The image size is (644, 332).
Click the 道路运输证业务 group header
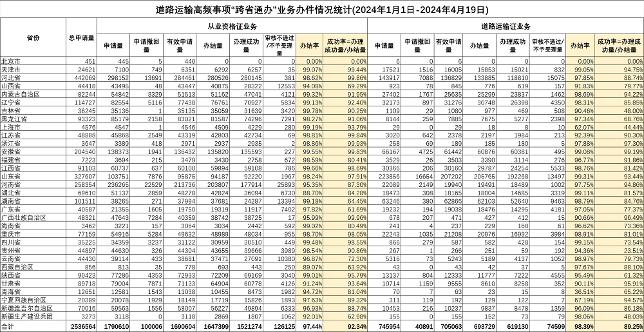(x=506, y=26)
